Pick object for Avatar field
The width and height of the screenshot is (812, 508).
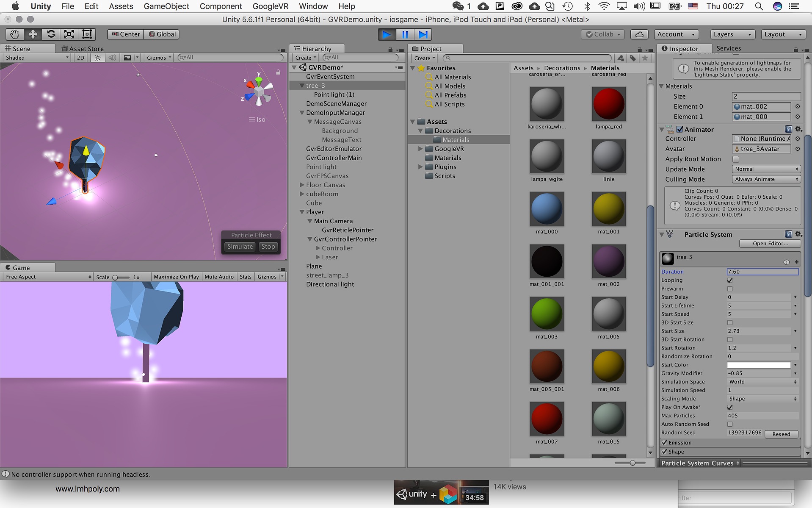pos(797,149)
